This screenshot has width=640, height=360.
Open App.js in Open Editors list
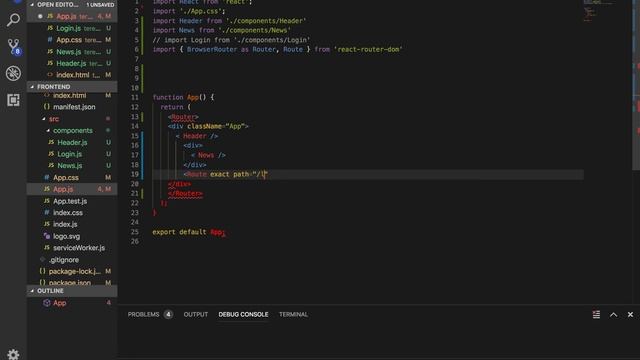tap(72, 16)
